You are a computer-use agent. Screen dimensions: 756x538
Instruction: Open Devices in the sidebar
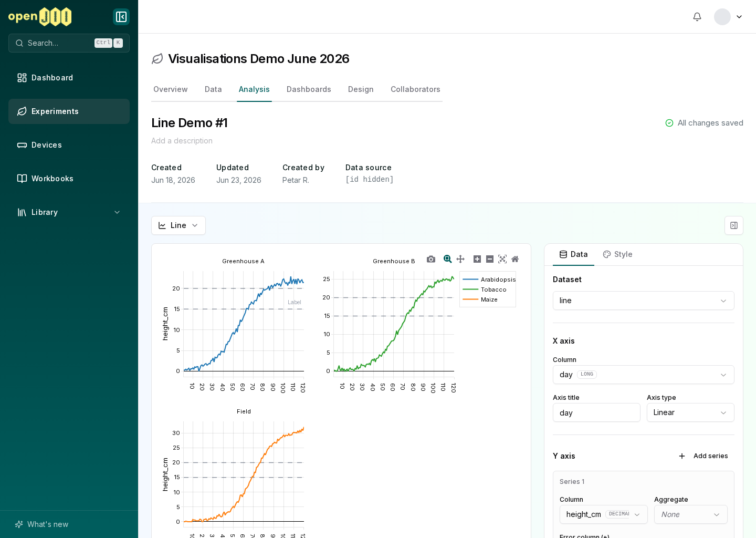click(69, 145)
